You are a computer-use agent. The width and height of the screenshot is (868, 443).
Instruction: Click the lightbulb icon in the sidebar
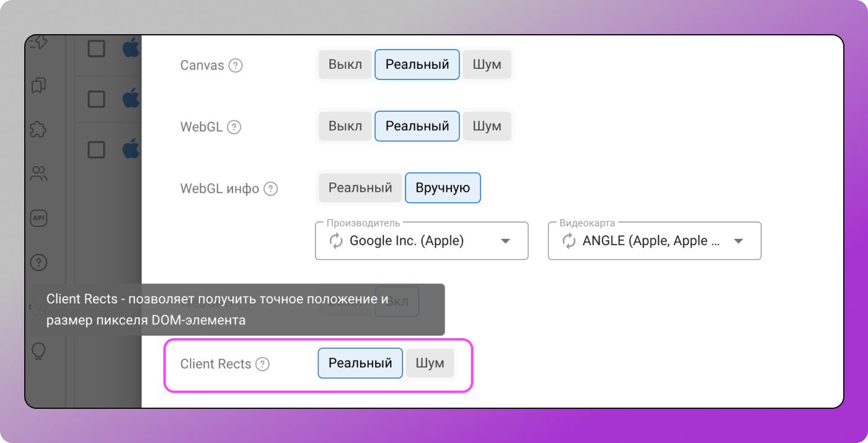(38, 352)
